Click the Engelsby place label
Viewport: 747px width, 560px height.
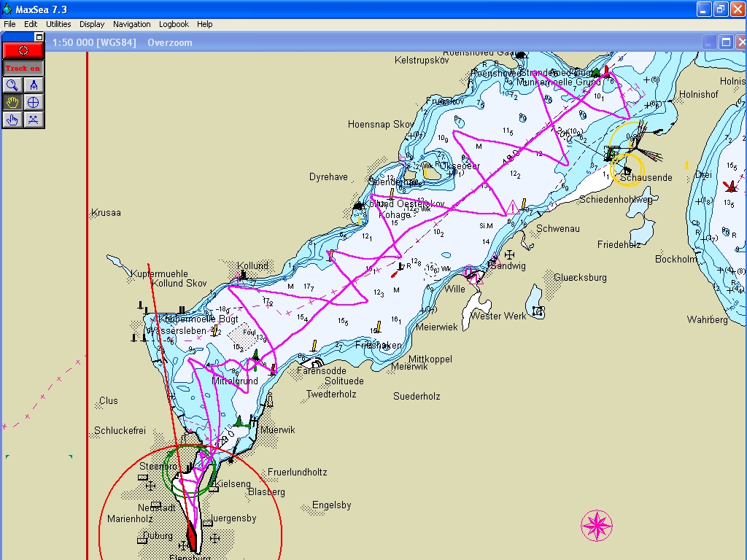(332, 505)
